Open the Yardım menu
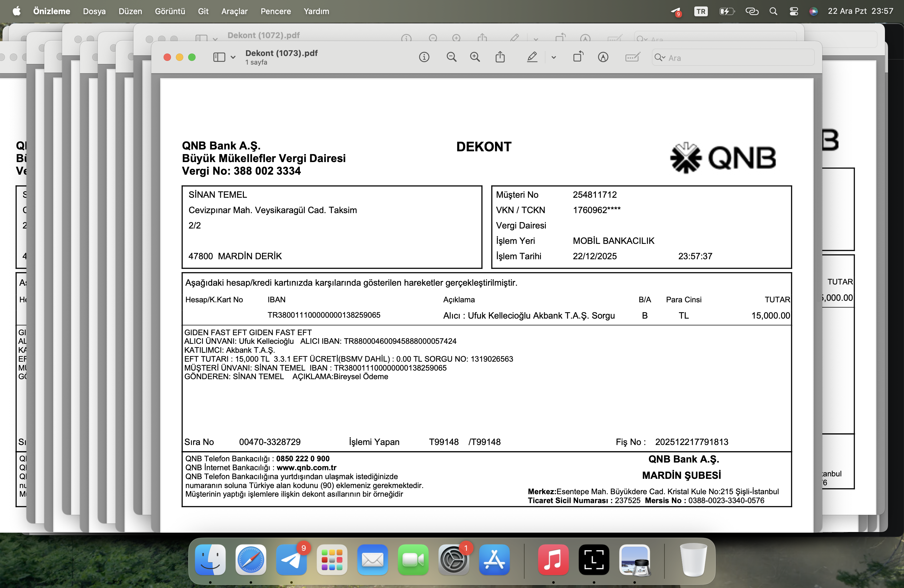Viewport: 904px width, 588px height. click(x=316, y=11)
